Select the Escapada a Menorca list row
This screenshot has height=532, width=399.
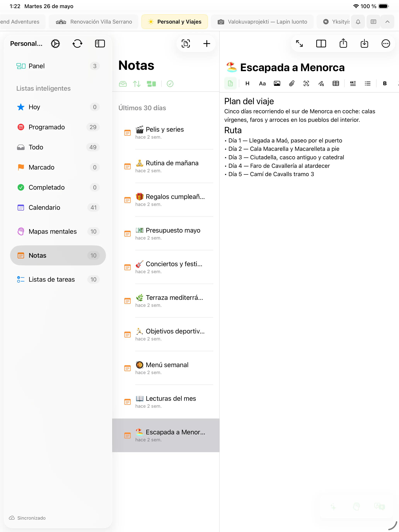[x=166, y=435]
